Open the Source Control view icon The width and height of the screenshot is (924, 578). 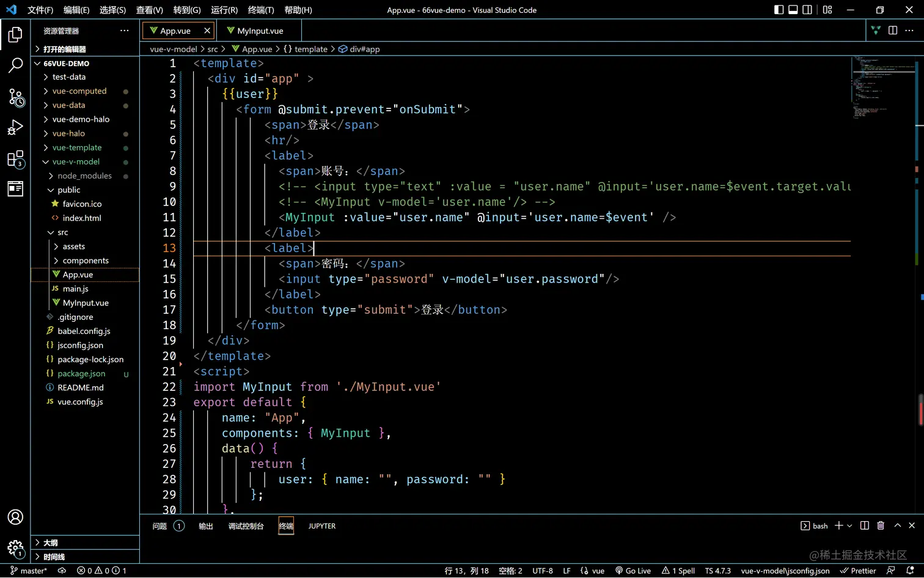tap(15, 97)
